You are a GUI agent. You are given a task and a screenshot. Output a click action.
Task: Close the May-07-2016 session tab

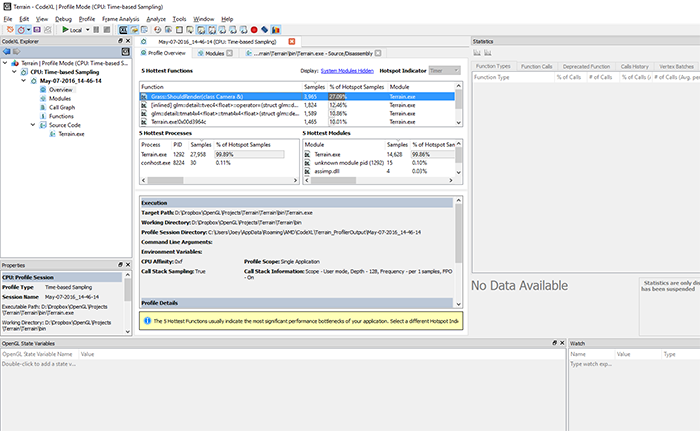[291, 41]
